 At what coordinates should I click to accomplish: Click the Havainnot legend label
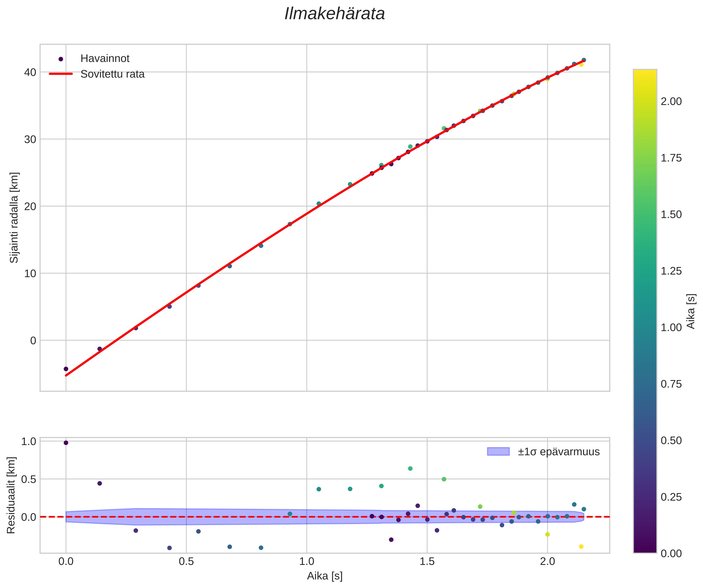click(105, 59)
